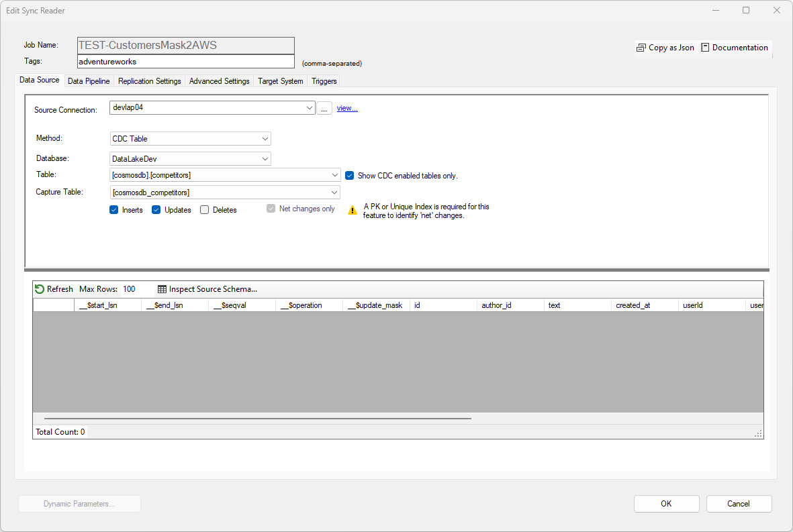Go to the Target System tab
The width and height of the screenshot is (793, 532).
[x=281, y=81]
